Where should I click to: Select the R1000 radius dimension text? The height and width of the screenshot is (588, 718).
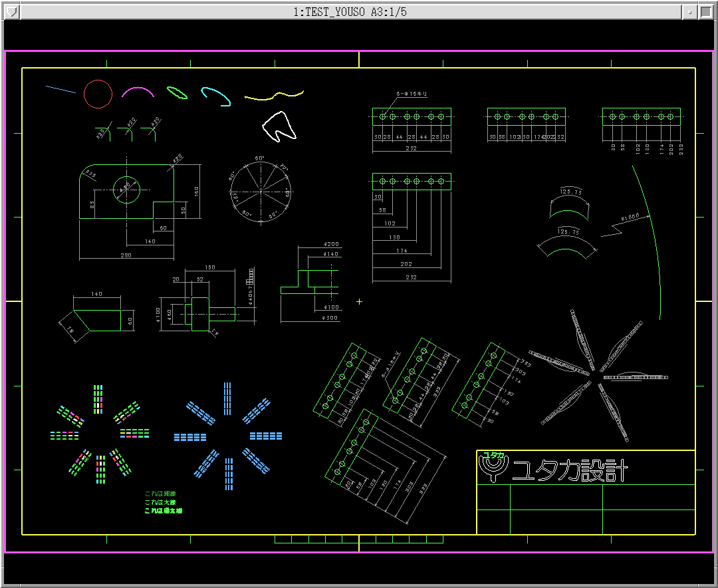coord(630,218)
